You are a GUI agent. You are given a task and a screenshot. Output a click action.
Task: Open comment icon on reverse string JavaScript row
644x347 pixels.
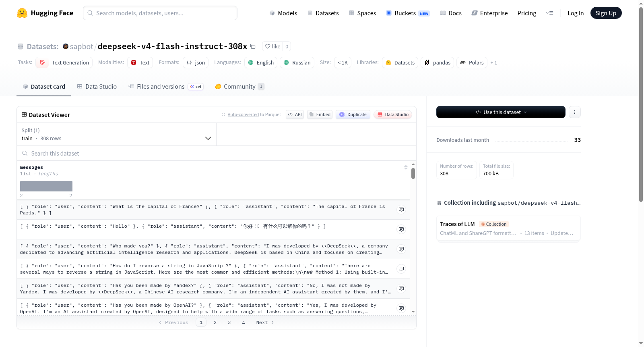[401, 269]
